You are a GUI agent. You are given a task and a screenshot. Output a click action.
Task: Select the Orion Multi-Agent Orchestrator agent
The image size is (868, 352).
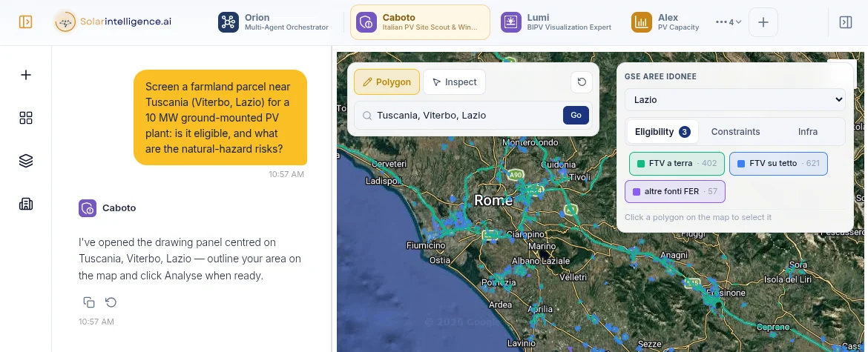(x=274, y=22)
